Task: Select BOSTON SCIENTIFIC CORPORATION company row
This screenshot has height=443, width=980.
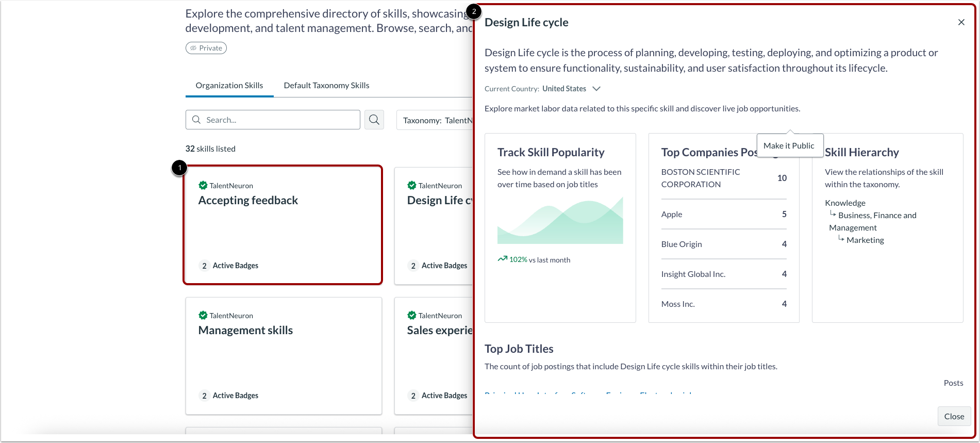Action: (x=724, y=178)
